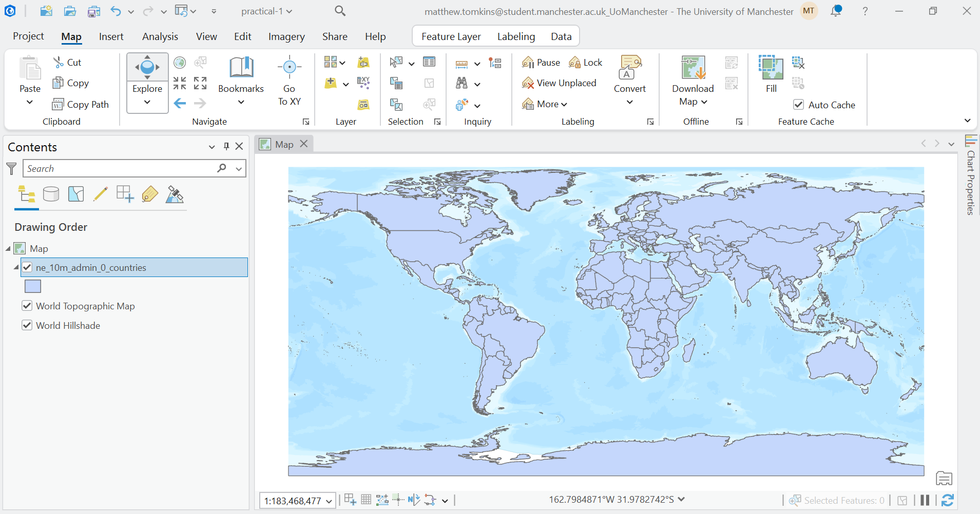This screenshot has width=980, height=514.
Task: Click the Full Extent globe icon
Action: (x=180, y=63)
